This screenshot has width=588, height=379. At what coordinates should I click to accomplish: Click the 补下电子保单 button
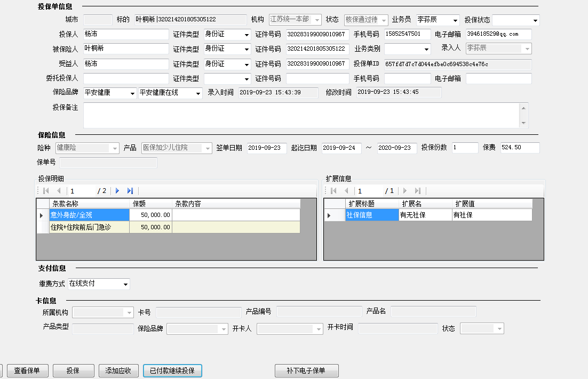(306, 370)
